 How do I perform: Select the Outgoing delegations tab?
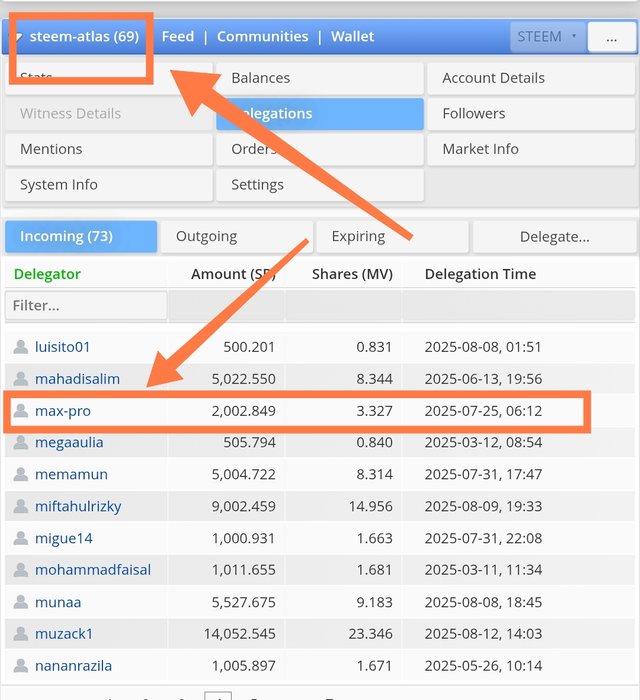coord(237,236)
